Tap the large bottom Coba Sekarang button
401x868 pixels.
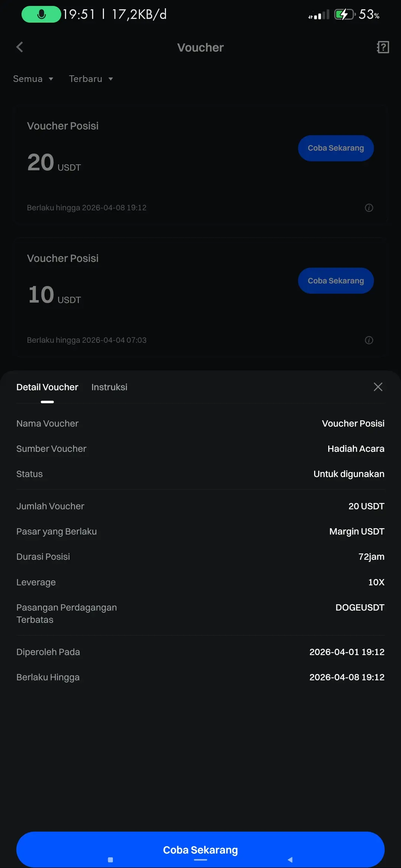coord(200,849)
